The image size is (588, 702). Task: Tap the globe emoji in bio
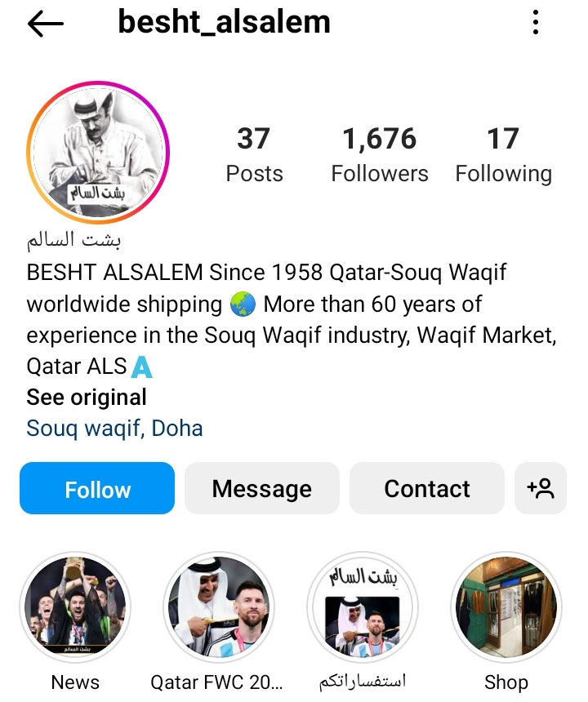[243, 304]
